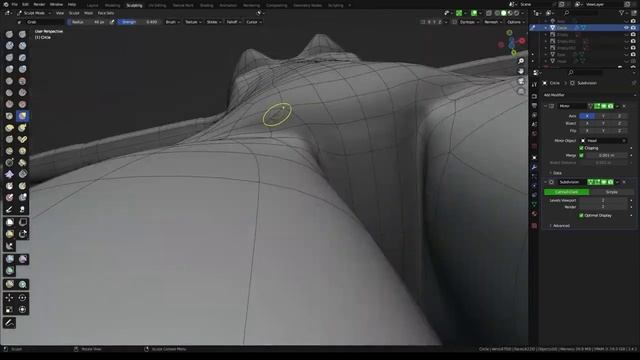The image size is (640, 360).
Task: Open the Texture dropdown
Action: coord(193,22)
